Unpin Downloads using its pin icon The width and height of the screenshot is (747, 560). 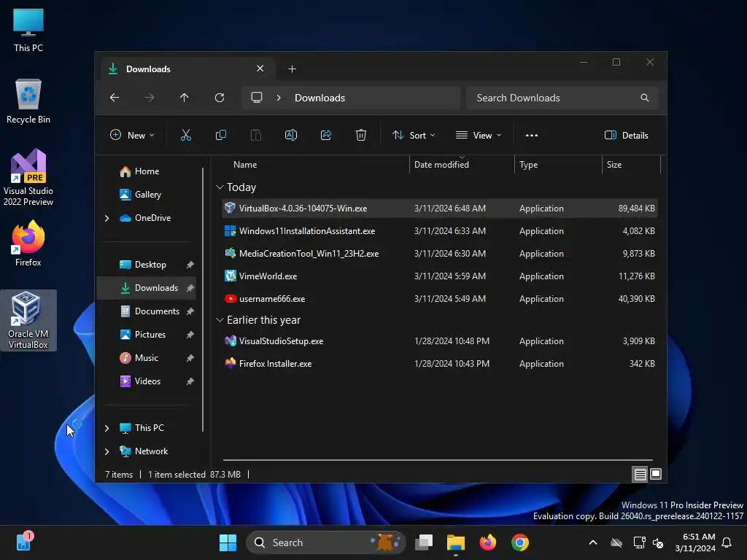pos(190,288)
